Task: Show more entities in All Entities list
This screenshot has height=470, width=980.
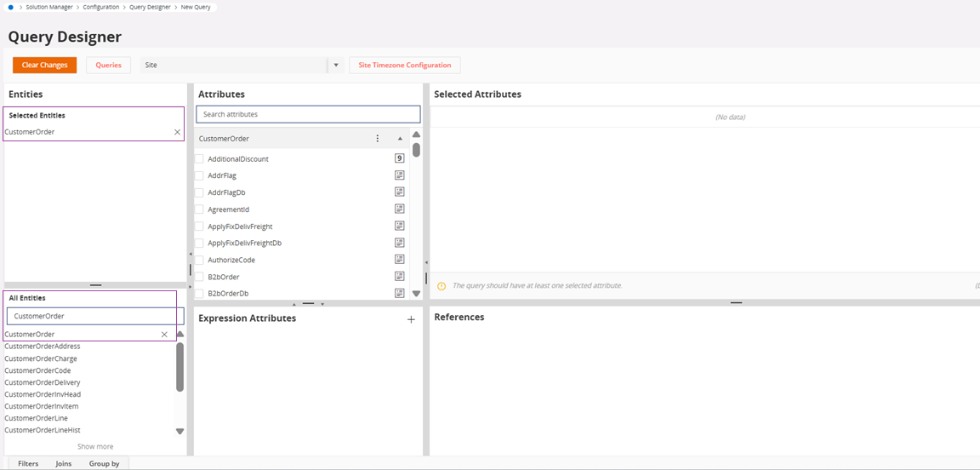Action: (95, 446)
